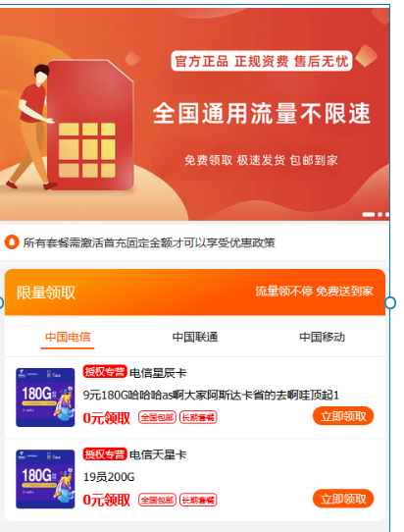Click 全国包邮 tag under 电信天星卡

(x=157, y=500)
